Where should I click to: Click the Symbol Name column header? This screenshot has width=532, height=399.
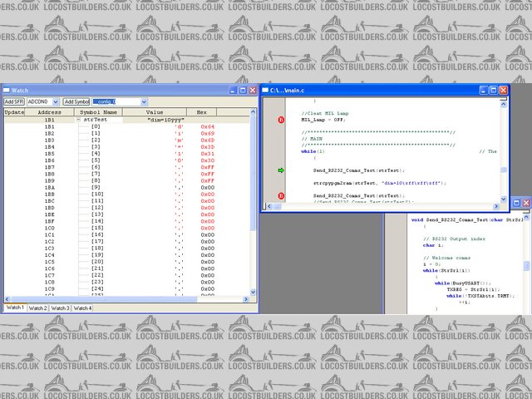98,112
